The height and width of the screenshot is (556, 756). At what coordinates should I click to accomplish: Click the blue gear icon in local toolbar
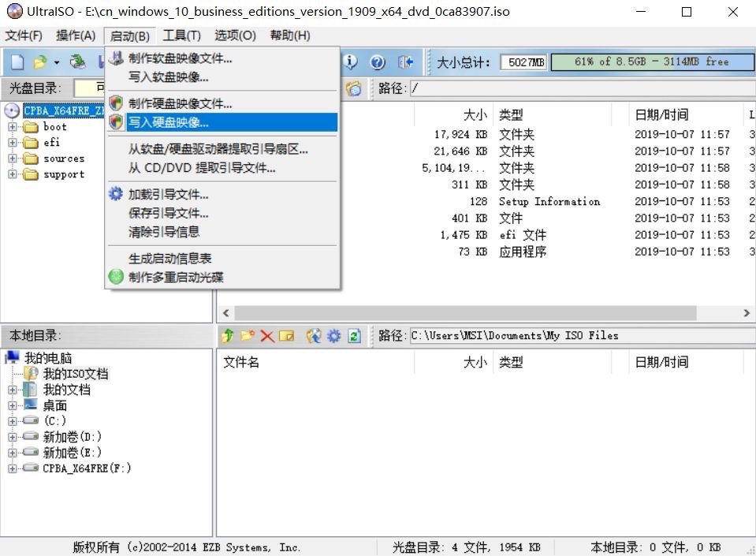333,336
